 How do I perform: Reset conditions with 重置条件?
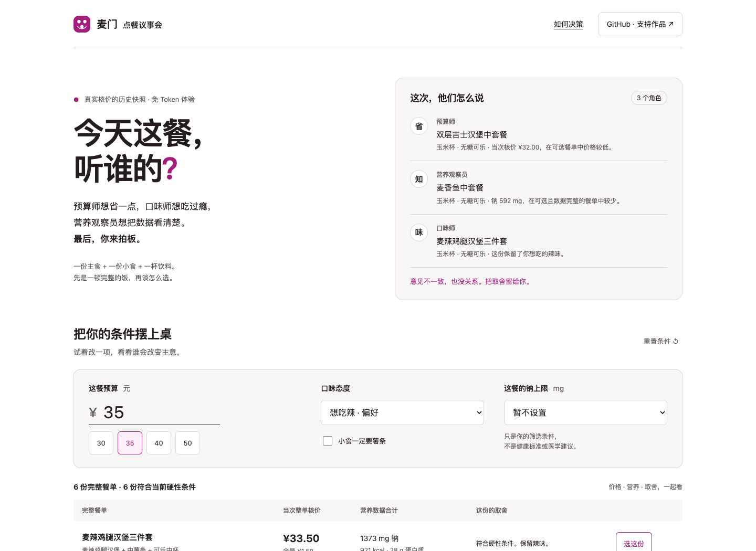(x=661, y=341)
